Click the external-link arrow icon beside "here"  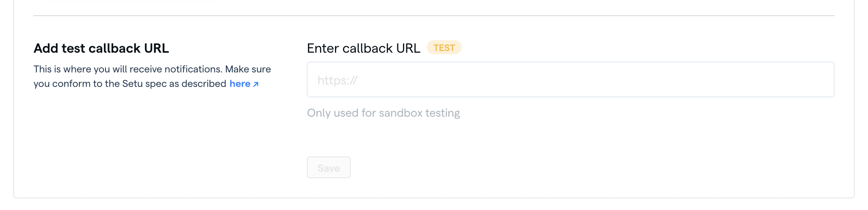pos(256,84)
